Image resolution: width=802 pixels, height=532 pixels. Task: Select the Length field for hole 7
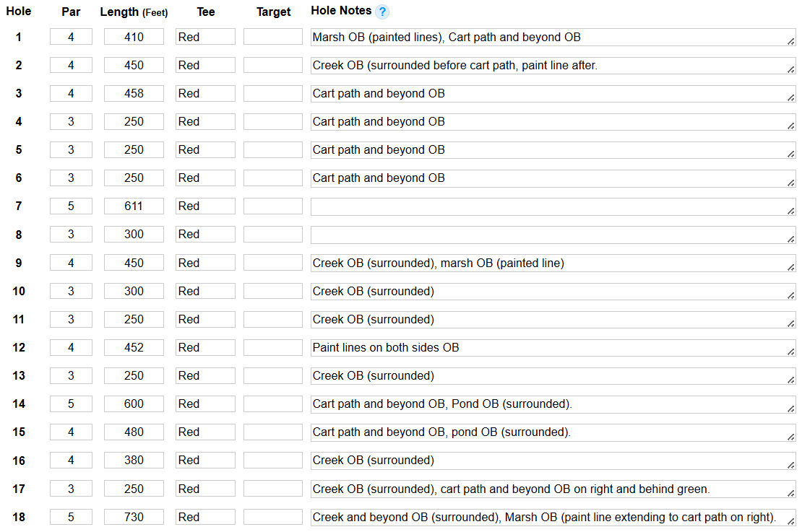134,206
